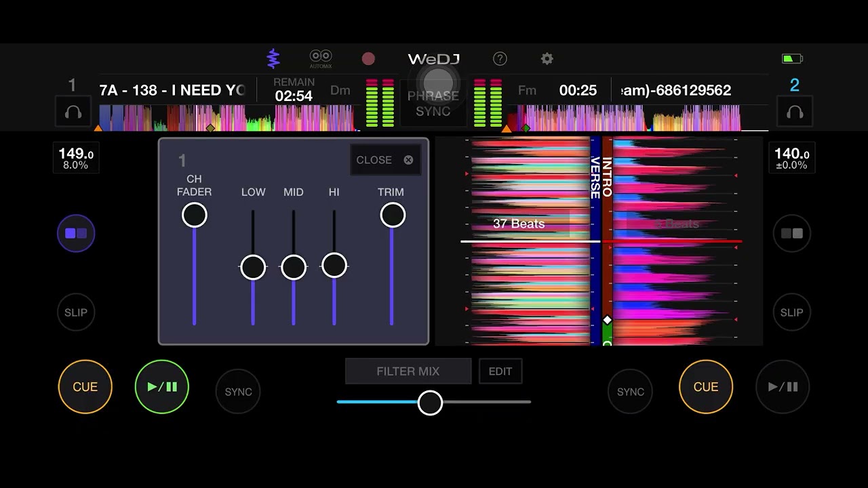The height and width of the screenshot is (488, 868).
Task: Toggle deck 2 elapsed time 00:25
Action: (x=578, y=90)
